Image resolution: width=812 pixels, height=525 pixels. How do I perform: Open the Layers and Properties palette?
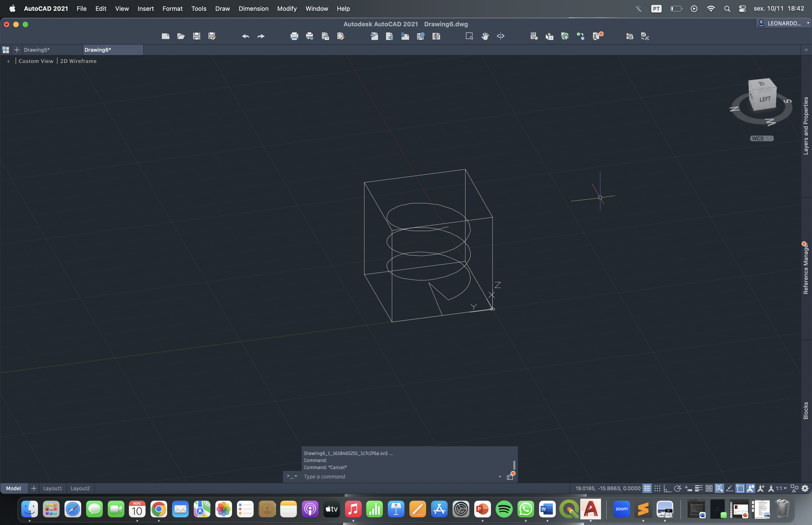pyautogui.click(x=806, y=126)
